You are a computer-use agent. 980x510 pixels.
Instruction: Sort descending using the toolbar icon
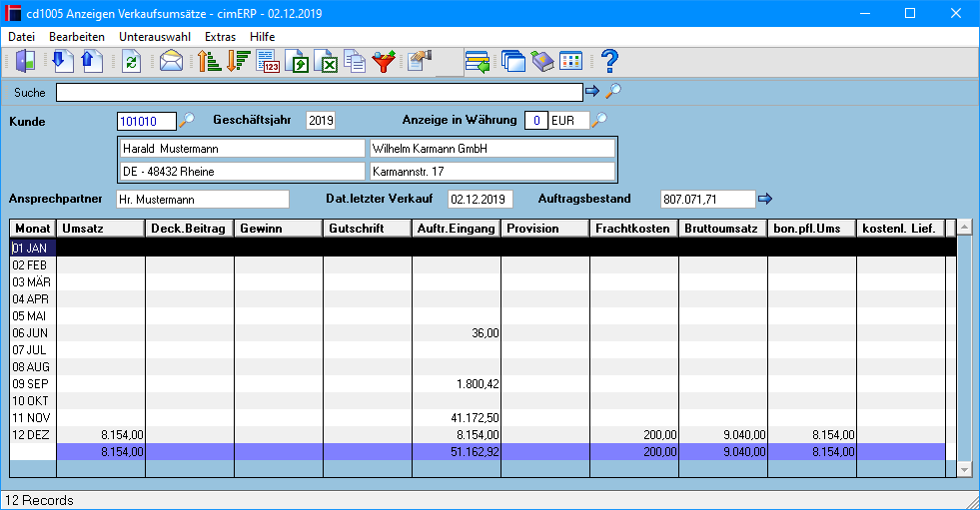click(x=238, y=62)
